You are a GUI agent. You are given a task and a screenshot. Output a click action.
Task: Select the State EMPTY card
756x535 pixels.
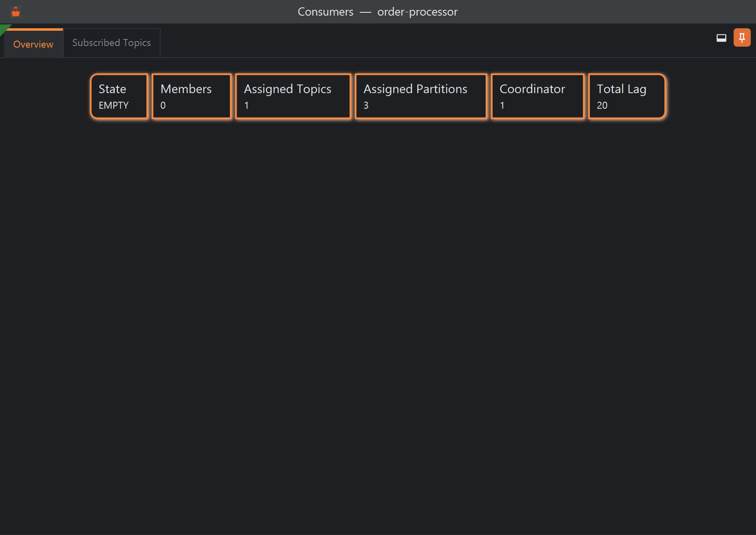(x=119, y=96)
